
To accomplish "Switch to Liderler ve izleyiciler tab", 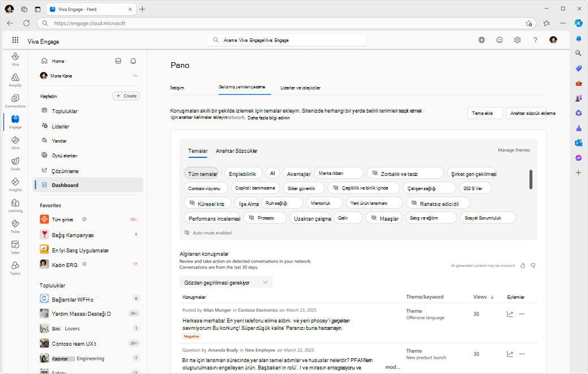I will click(300, 88).
